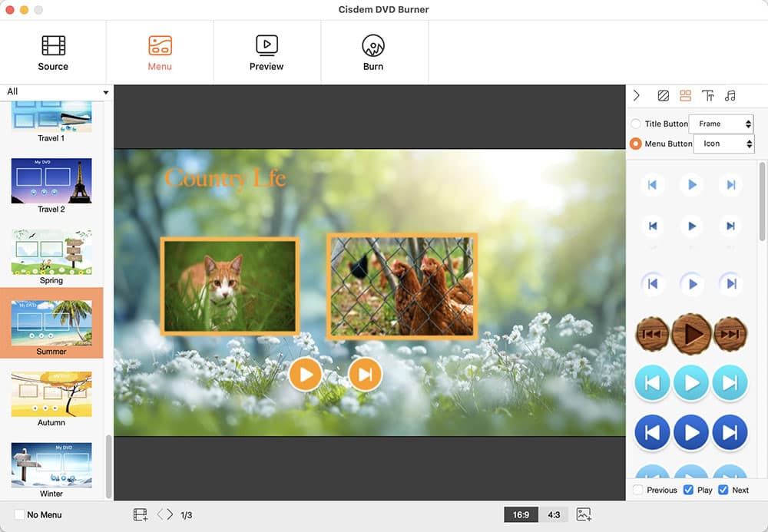Image resolution: width=768 pixels, height=532 pixels.
Task: Select the Title Button radio option
Action: pos(636,124)
